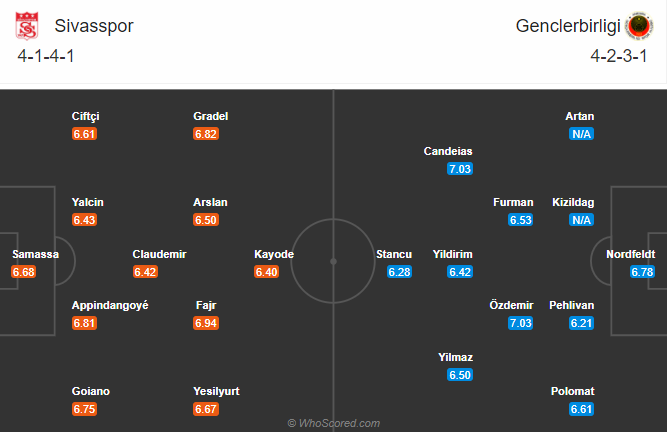
Task: Click Fajr's 6.94 rating badge
Action: point(206,323)
